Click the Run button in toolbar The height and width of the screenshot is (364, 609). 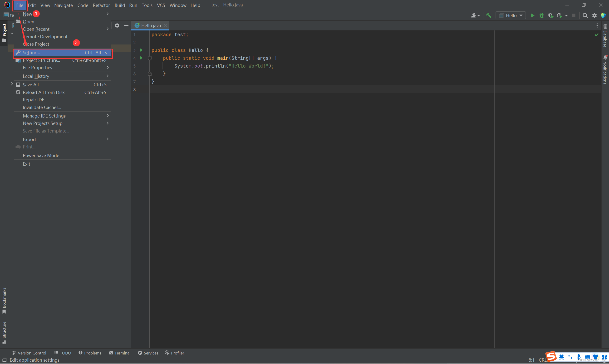pos(532,16)
